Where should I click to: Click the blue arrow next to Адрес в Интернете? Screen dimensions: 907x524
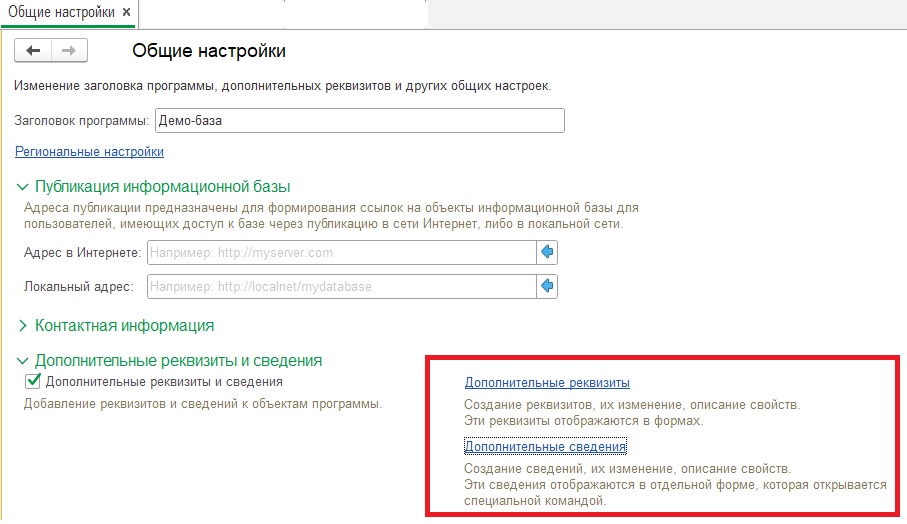(x=547, y=253)
